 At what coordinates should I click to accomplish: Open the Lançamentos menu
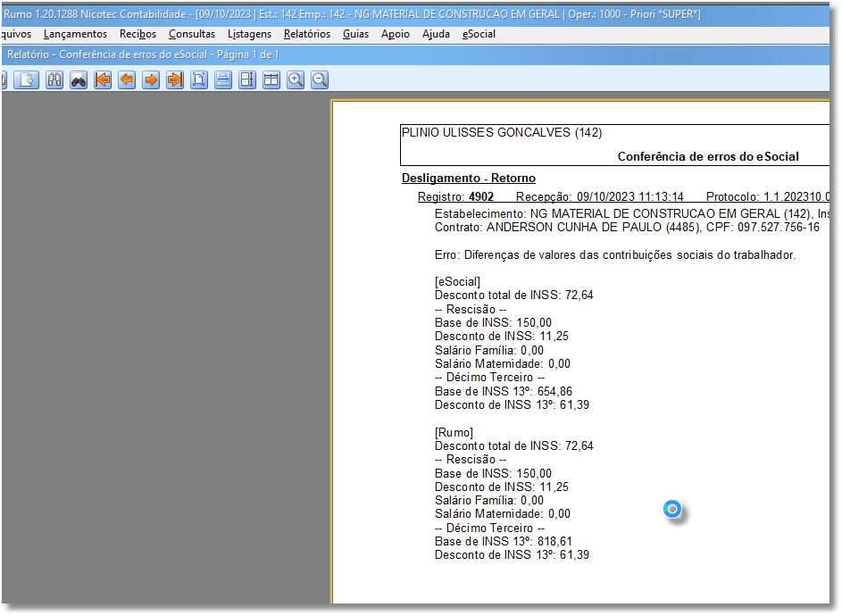point(75,34)
